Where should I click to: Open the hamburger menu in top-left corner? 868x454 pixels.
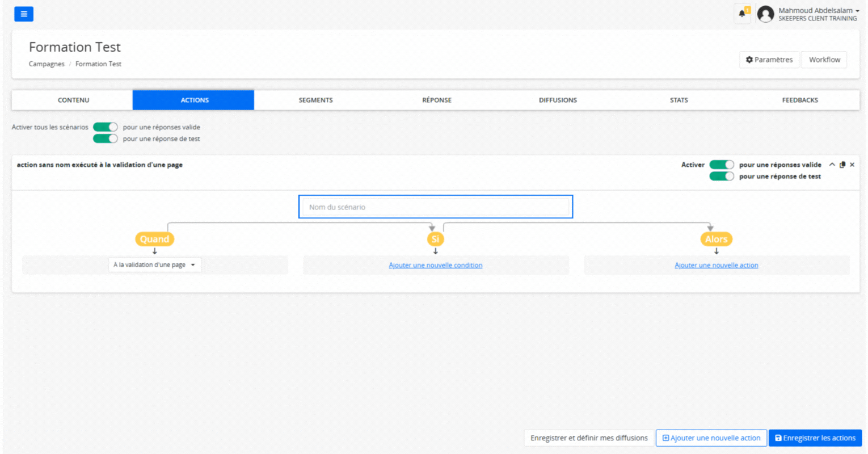pos(24,14)
